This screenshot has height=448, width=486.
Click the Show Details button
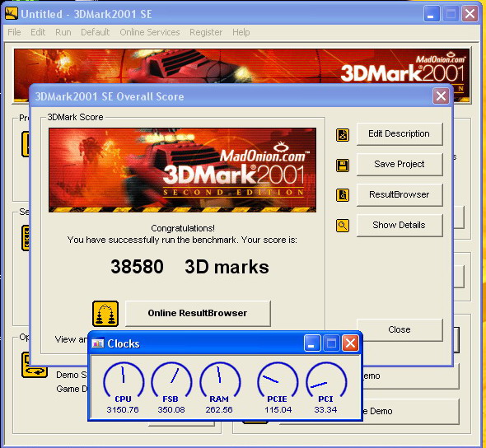[400, 225]
